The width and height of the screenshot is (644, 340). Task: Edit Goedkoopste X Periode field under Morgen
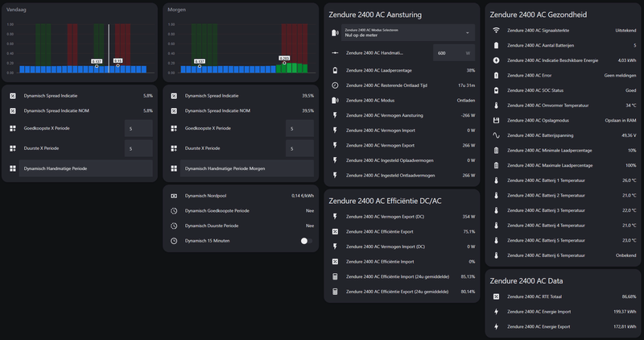(299, 129)
